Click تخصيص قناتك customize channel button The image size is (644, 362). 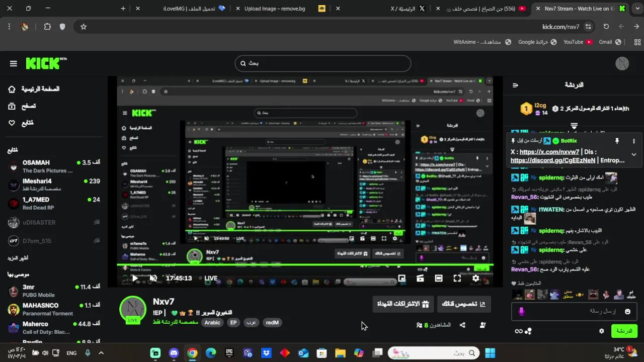pos(464,304)
